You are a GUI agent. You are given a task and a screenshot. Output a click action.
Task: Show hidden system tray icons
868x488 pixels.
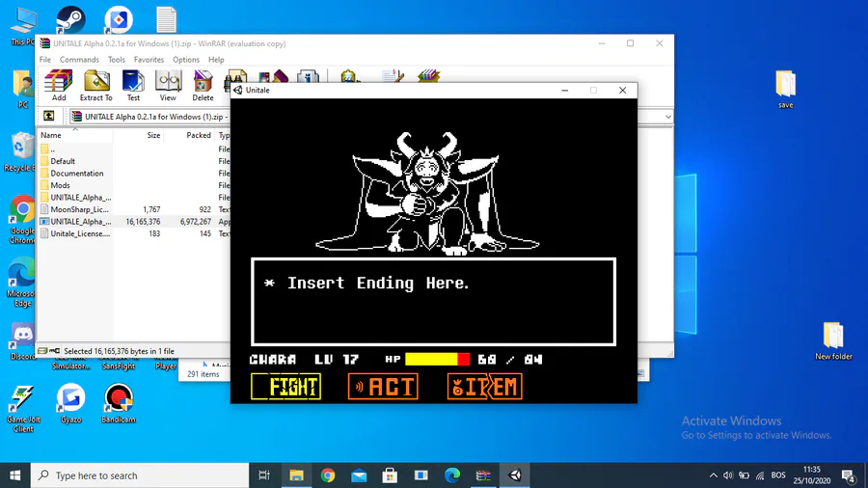pos(713,475)
